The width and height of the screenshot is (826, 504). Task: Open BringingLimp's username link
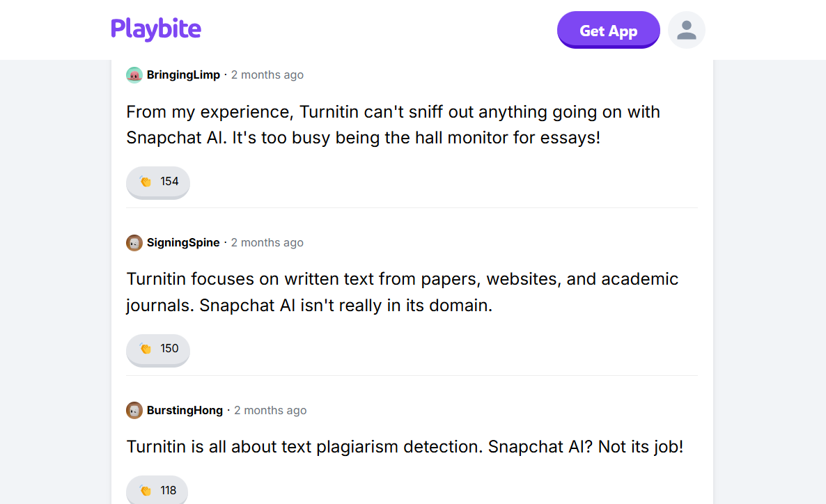click(183, 75)
